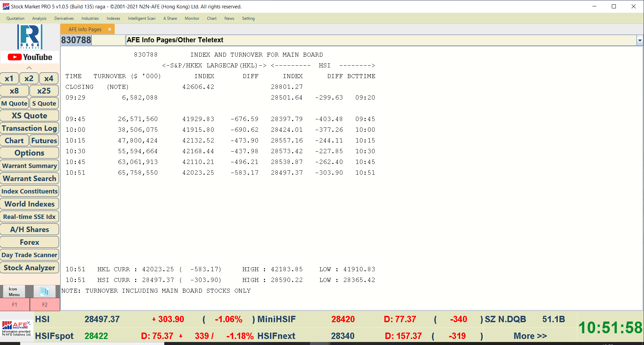Open the Transaction Log panel
The width and height of the screenshot is (644, 345).
pos(30,128)
